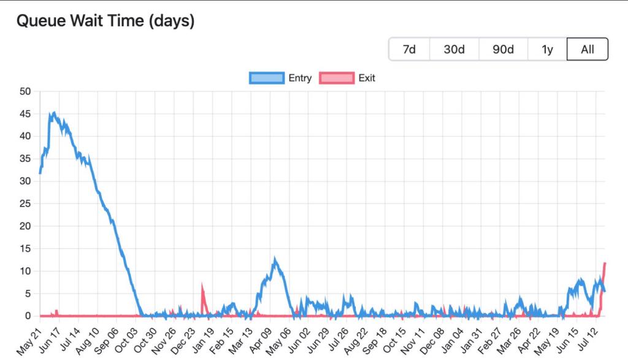Click the red Exit spike near Jan 19
This screenshot has height=364, width=628.
pyautogui.click(x=202, y=286)
